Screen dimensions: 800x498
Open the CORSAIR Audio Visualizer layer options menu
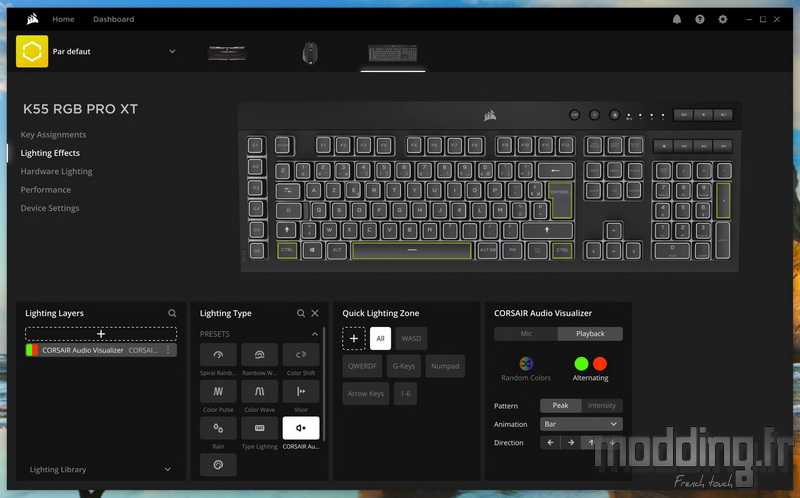pyautogui.click(x=168, y=350)
